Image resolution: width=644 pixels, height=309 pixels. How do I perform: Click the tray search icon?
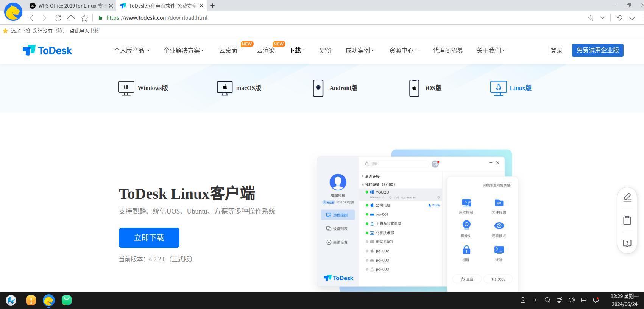point(547,300)
